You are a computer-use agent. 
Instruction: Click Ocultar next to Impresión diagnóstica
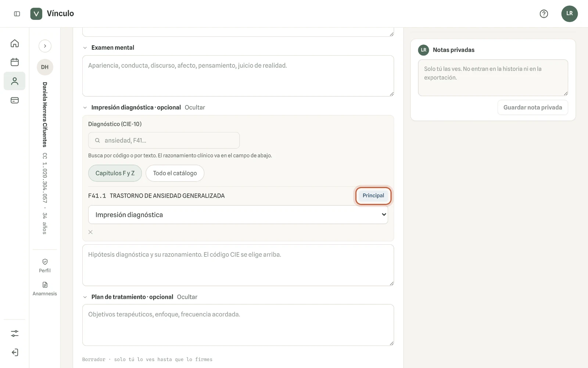pyautogui.click(x=195, y=107)
